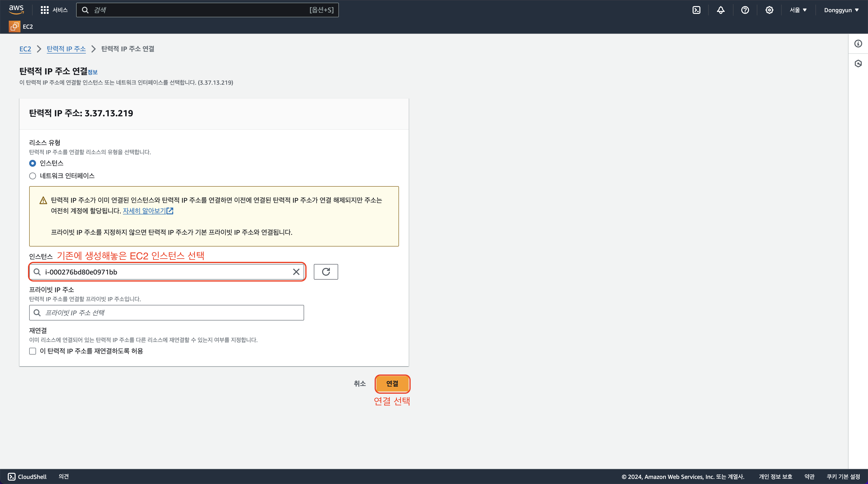
Task: Open the help question mark icon
Action: point(745,10)
